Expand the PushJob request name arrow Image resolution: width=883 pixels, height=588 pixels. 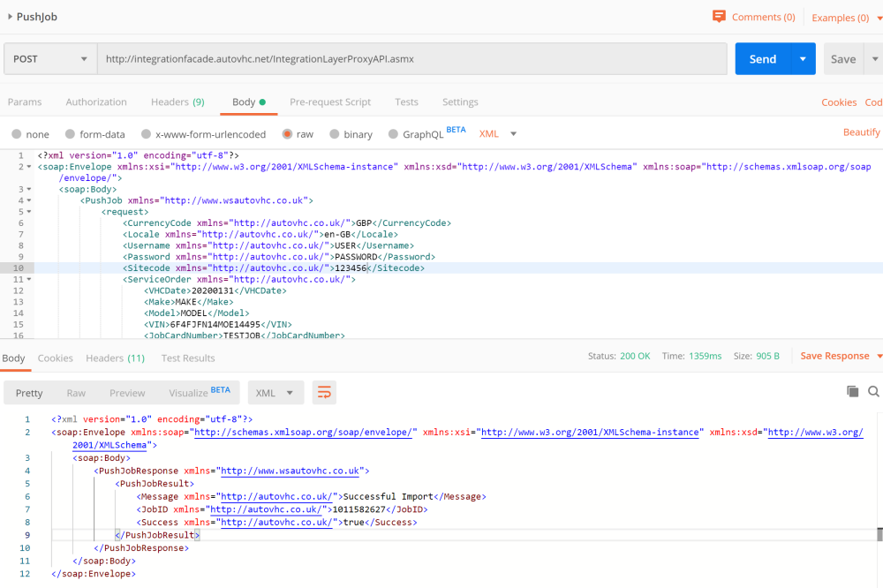10,17
